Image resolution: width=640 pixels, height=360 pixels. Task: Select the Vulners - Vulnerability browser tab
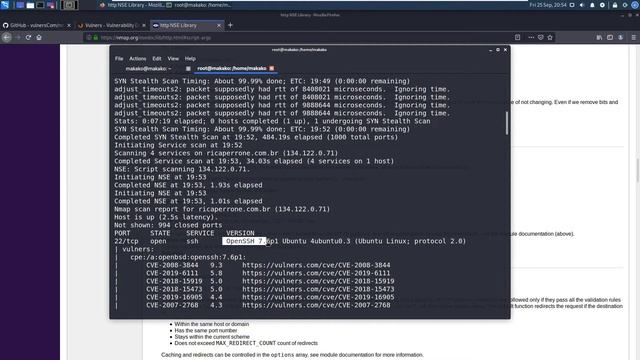(111, 25)
